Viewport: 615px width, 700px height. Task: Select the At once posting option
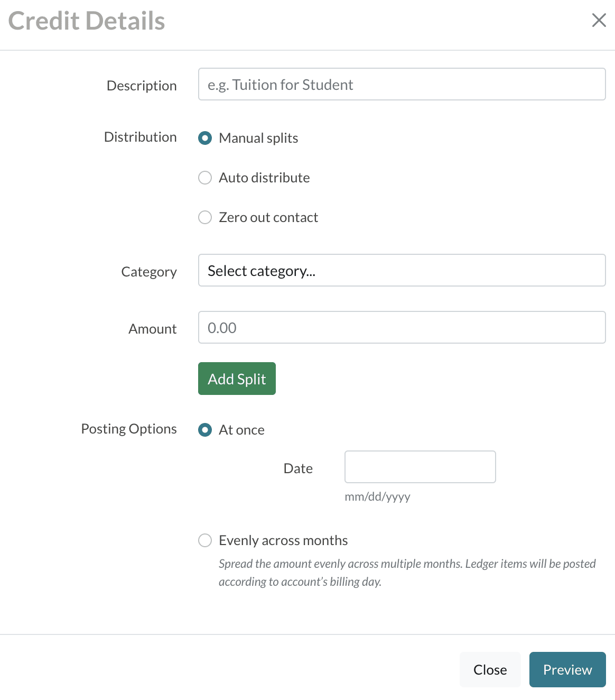(205, 430)
